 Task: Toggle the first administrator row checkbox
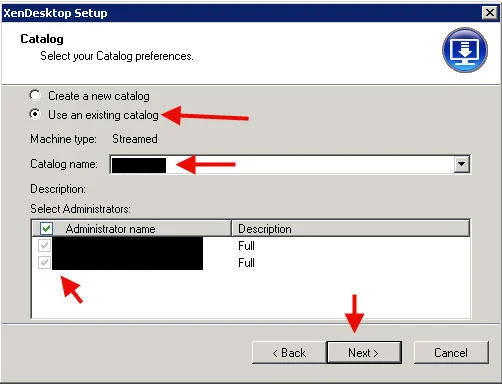coord(44,246)
